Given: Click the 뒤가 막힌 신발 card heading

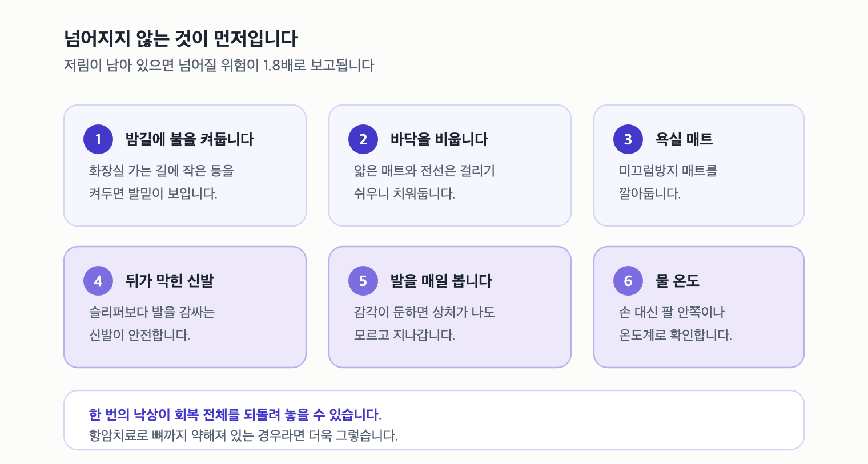Looking at the screenshot, I should [170, 281].
